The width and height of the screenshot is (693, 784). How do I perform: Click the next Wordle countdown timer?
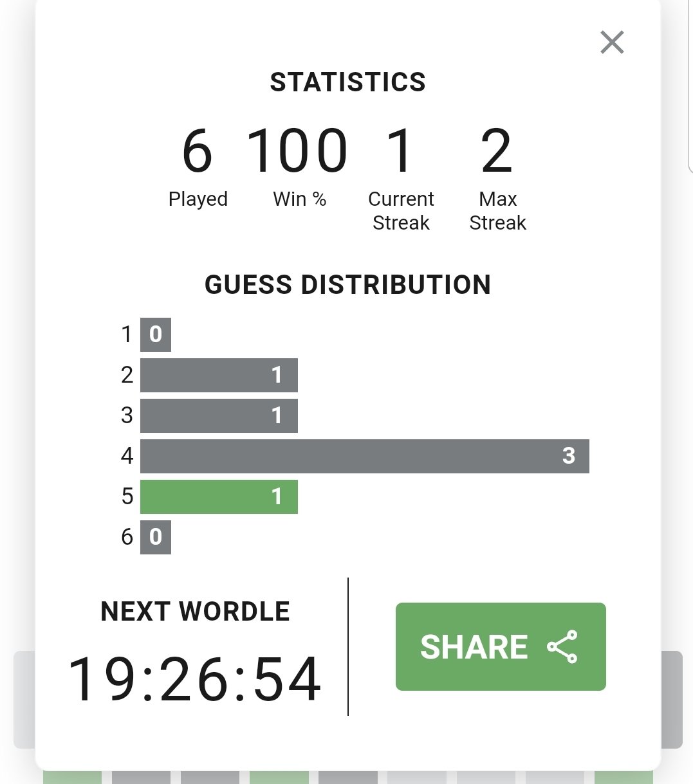[x=194, y=679]
